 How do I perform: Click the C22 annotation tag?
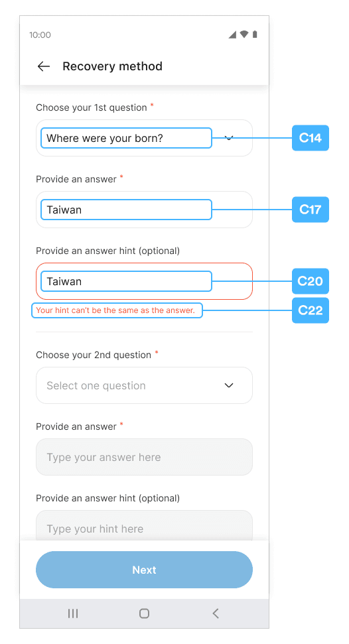coord(311,310)
